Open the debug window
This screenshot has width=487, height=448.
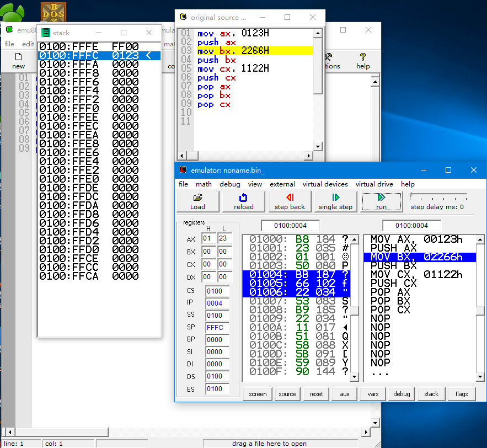click(401, 394)
